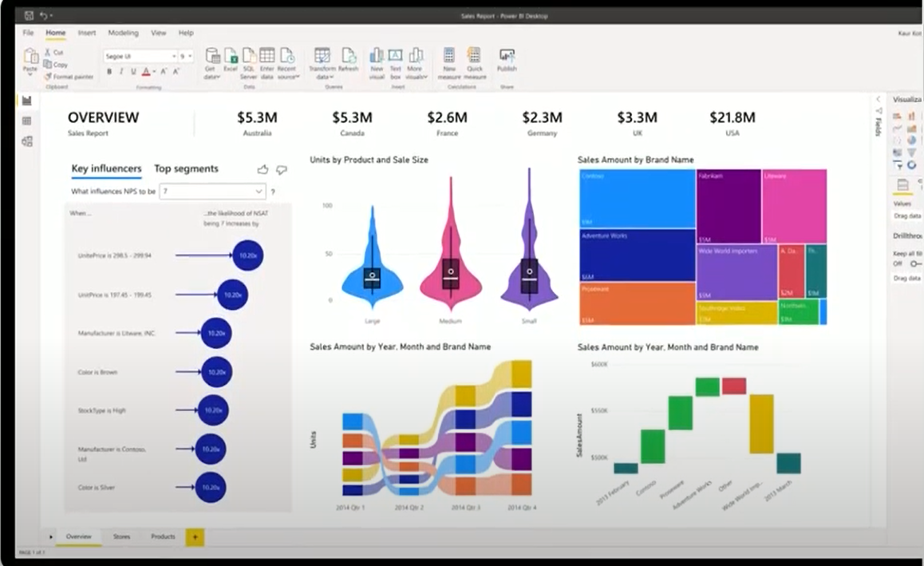Click the Color is Brown influencer bubble
924x566 pixels.
217,372
